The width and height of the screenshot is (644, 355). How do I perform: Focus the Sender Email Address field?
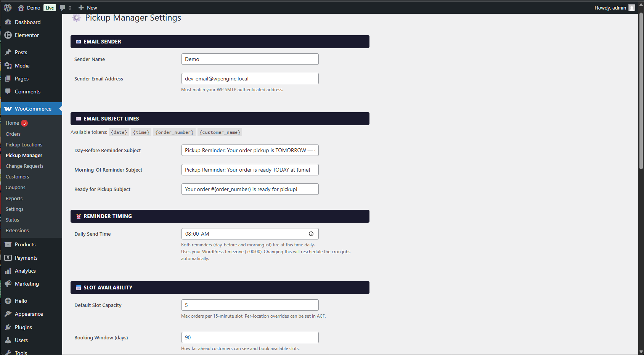point(250,79)
